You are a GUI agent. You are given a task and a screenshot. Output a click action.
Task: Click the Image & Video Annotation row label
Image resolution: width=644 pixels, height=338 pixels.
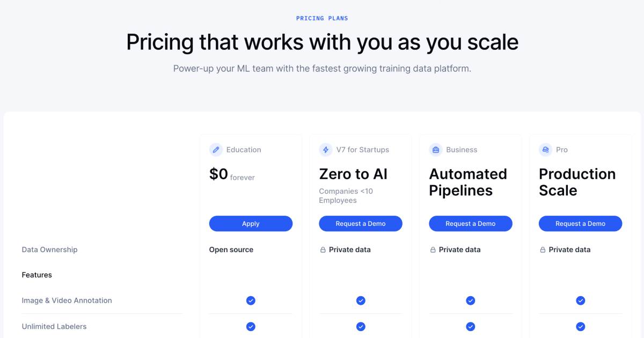67,300
